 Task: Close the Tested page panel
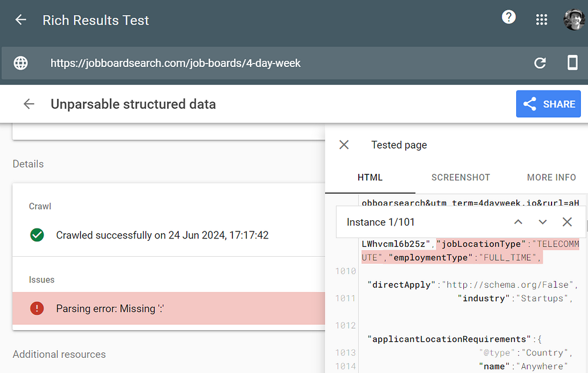click(x=344, y=145)
